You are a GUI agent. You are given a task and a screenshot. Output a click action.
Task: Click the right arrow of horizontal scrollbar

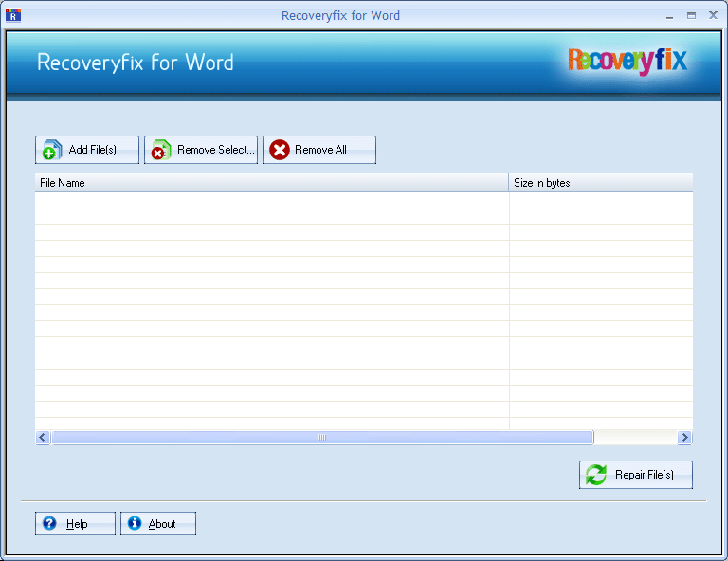pos(684,437)
